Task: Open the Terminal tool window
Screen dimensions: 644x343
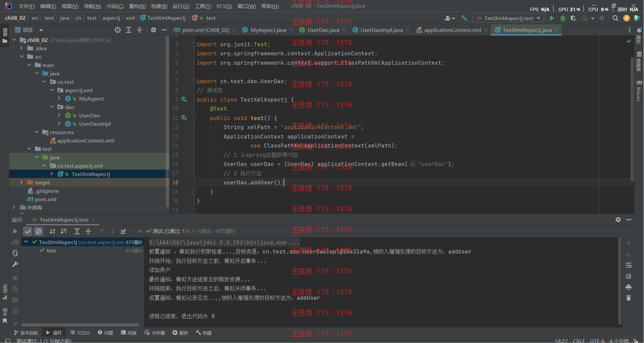Action: click(x=129, y=333)
